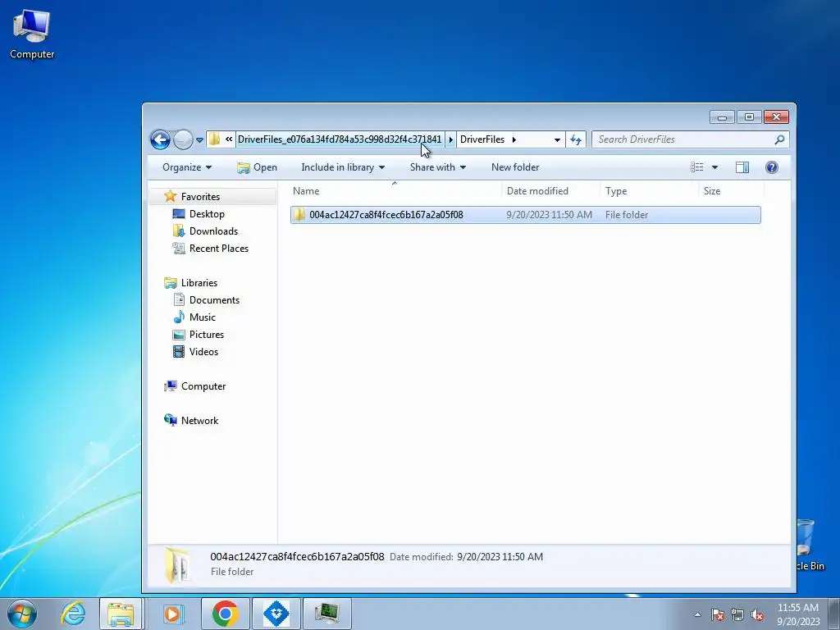Viewport: 840px width, 630px height.
Task: Open Explorer Help question mark
Action: (771, 167)
